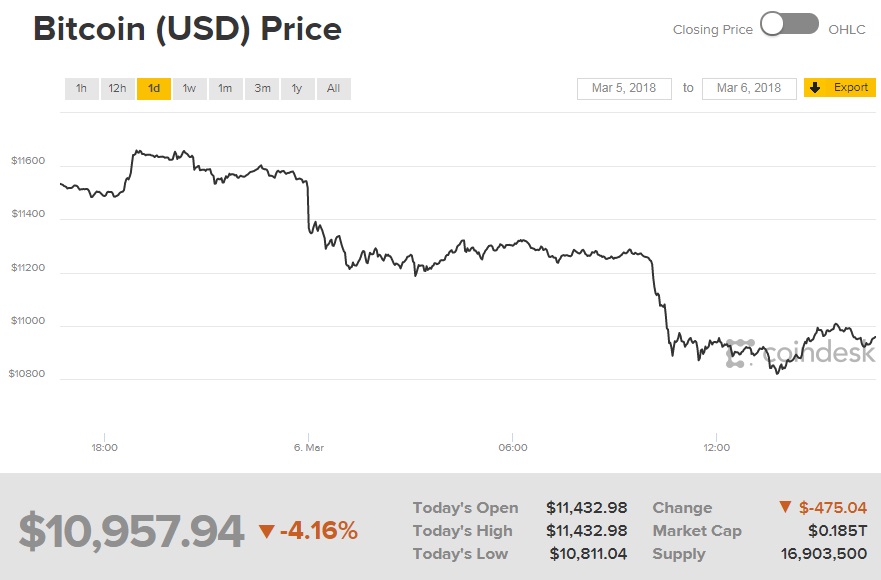The height and width of the screenshot is (580, 881).
Task: Click the Bitcoin (USD) Price heading
Action: [x=187, y=29]
